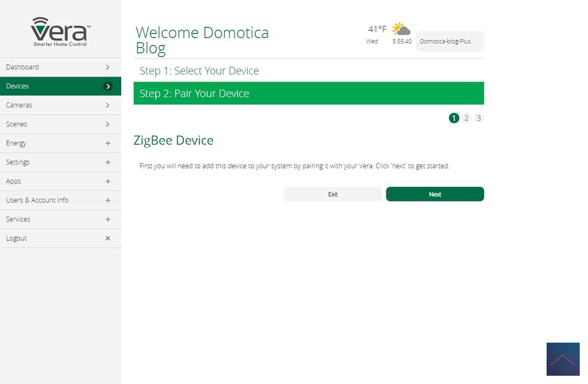Expand the Settings section plus icon
The height and width of the screenshot is (384, 588).
pos(108,162)
